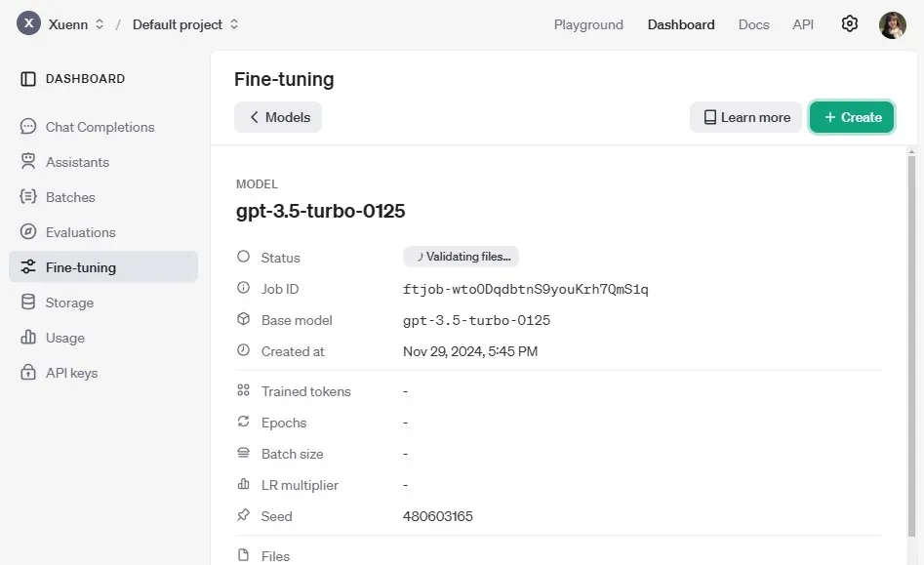Click the Seed pin icon

tap(243, 515)
